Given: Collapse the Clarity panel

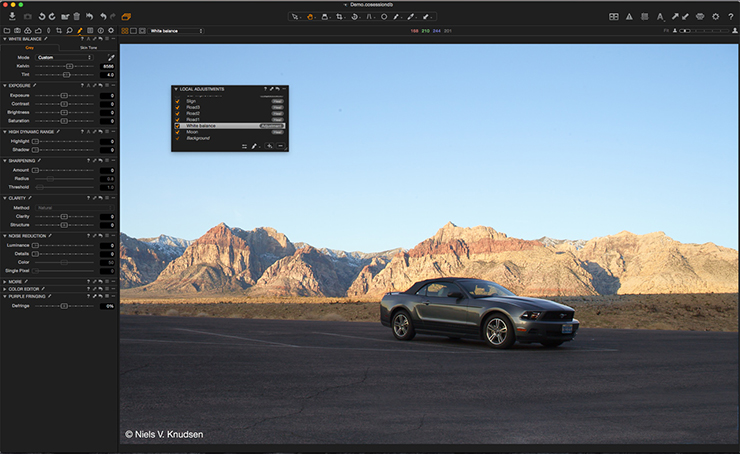Looking at the screenshot, I should pos(5,198).
